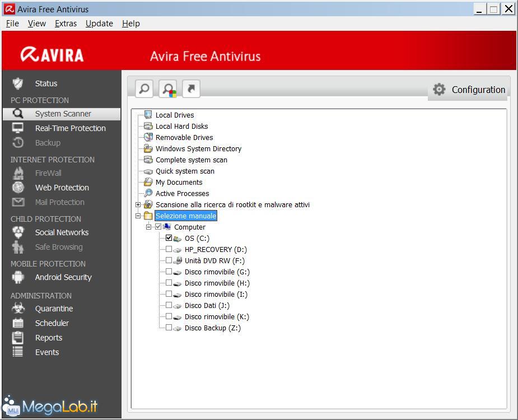The height and width of the screenshot is (420, 518).
Task: Check Disco rimovibile (H:) checkbox
Action: coord(169,283)
